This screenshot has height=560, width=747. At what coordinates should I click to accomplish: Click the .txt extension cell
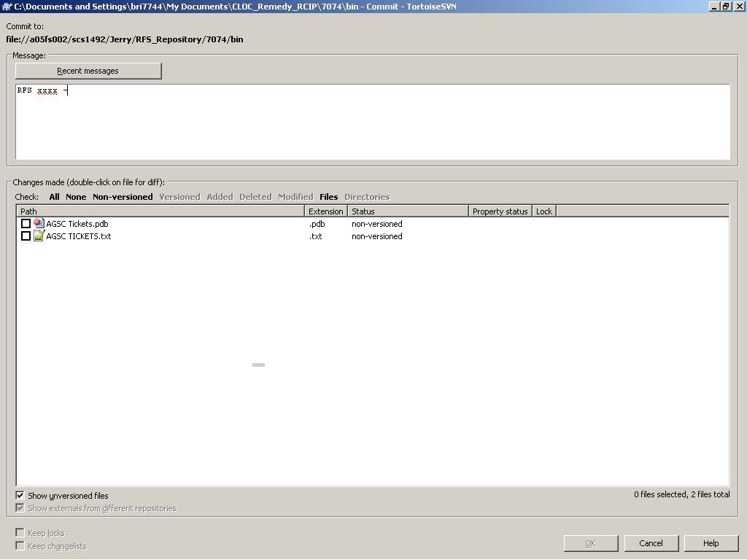tap(315, 236)
